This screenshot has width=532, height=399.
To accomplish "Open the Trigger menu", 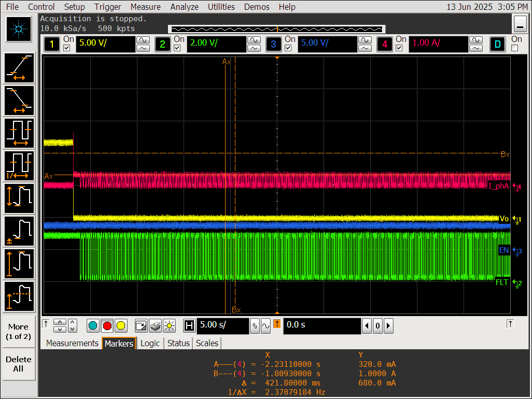I will (x=107, y=7).
